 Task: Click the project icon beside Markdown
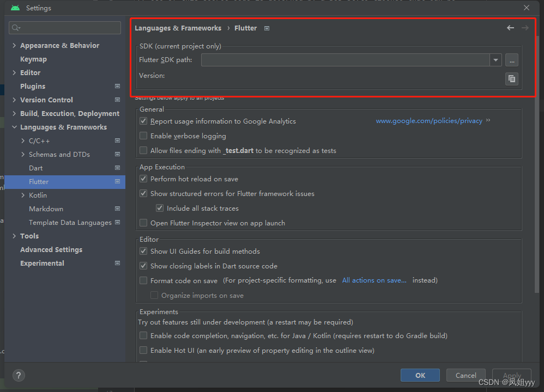[118, 209]
